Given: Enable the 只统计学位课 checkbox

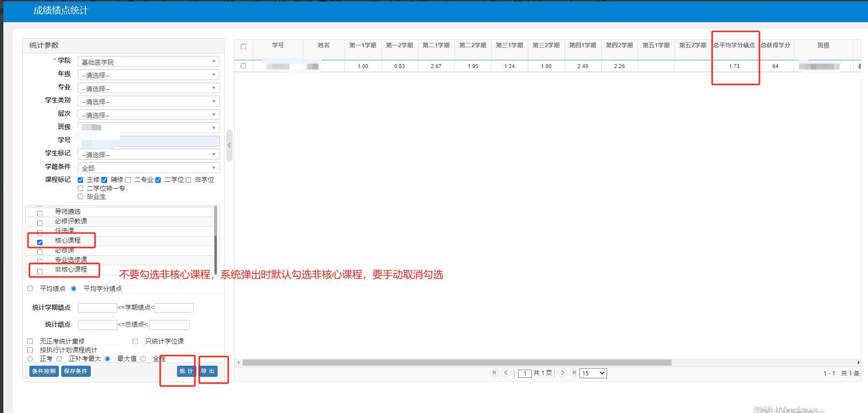Looking at the screenshot, I should click(x=136, y=341).
